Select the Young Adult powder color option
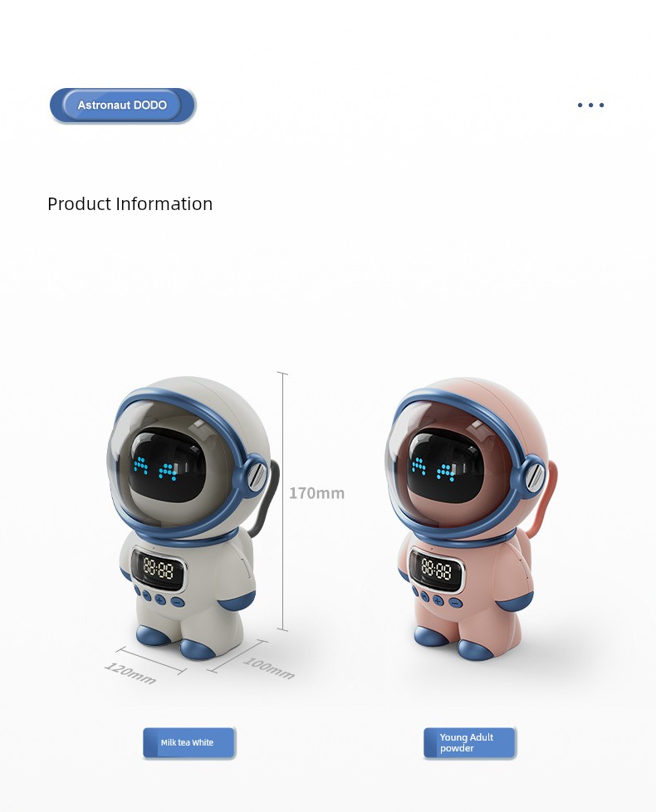The height and width of the screenshot is (812, 656). pyautogui.click(x=470, y=742)
